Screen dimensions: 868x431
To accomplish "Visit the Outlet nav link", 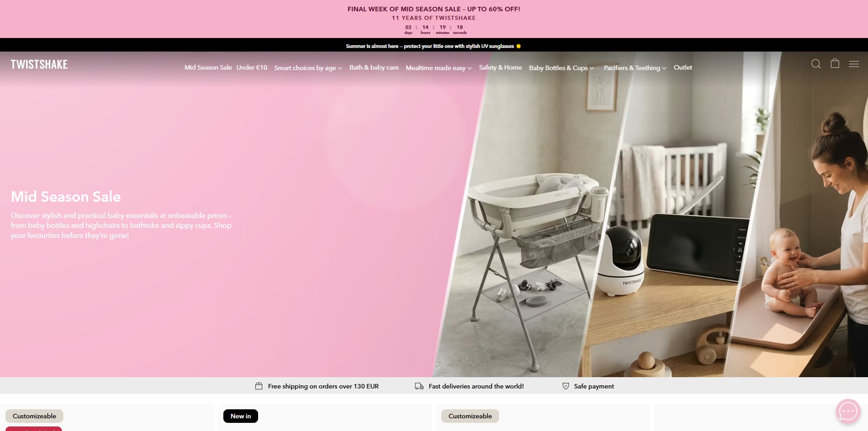I will (683, 67).
